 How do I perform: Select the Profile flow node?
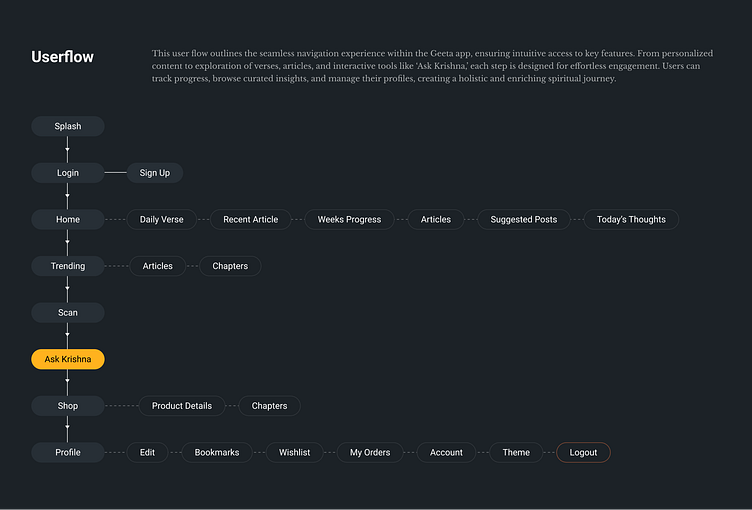(68, 452)
